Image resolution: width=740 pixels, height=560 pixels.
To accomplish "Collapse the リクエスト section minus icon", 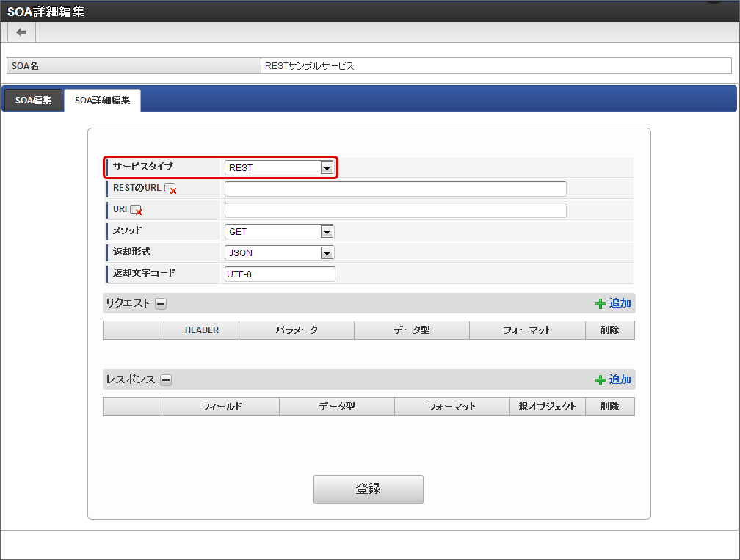I will tap(161, 304).
